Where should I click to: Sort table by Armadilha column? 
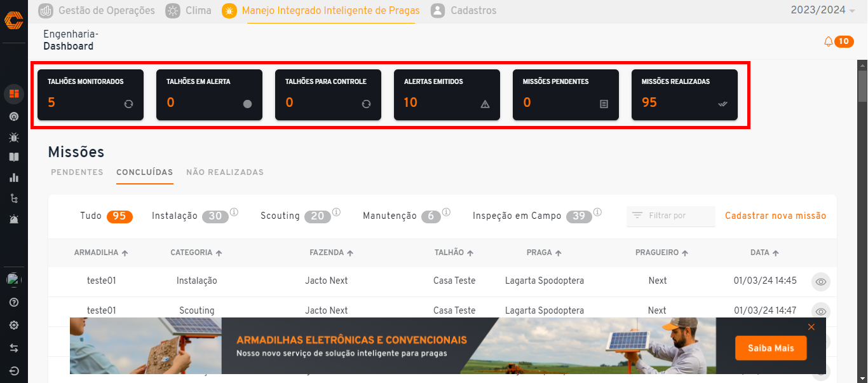[101, 253]
